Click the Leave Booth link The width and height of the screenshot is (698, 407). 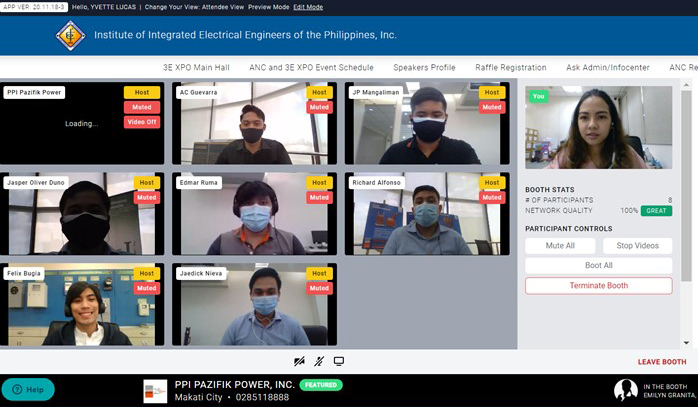click(662, 362)
